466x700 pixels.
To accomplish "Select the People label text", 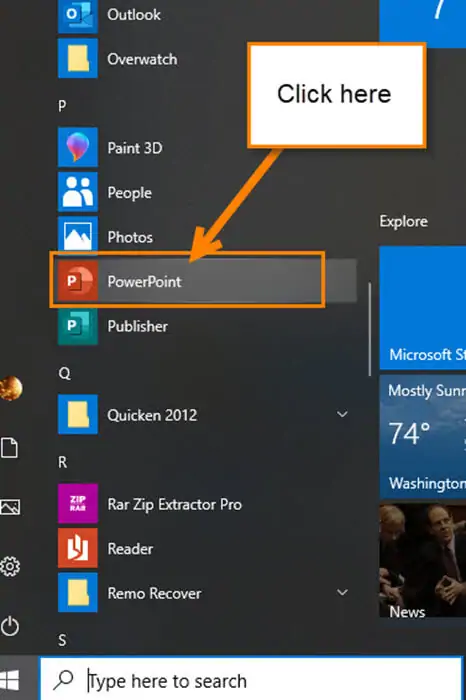I will point(129,193).
